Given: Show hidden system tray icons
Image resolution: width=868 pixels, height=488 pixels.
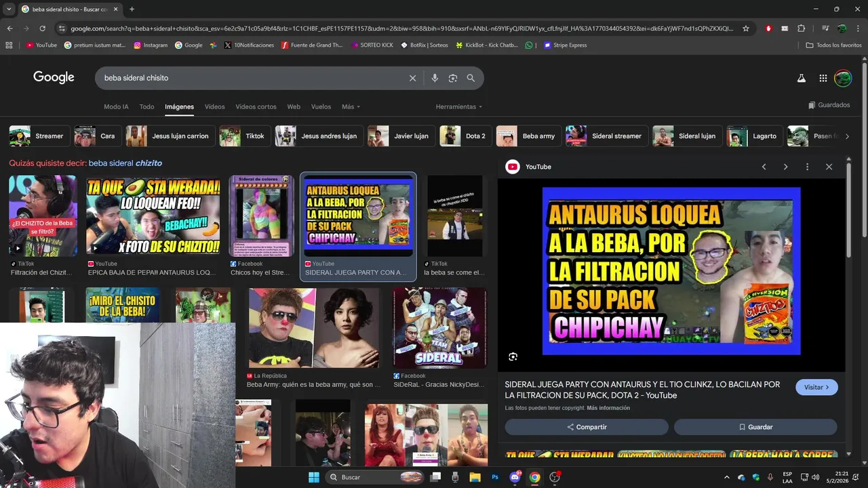Looking at the screenshot, I should (727, 477).
